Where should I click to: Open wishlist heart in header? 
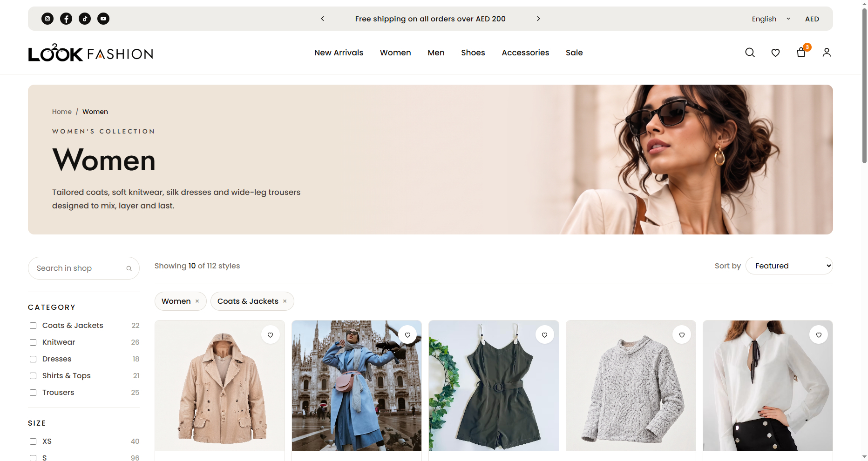click(x=775, y=53)
